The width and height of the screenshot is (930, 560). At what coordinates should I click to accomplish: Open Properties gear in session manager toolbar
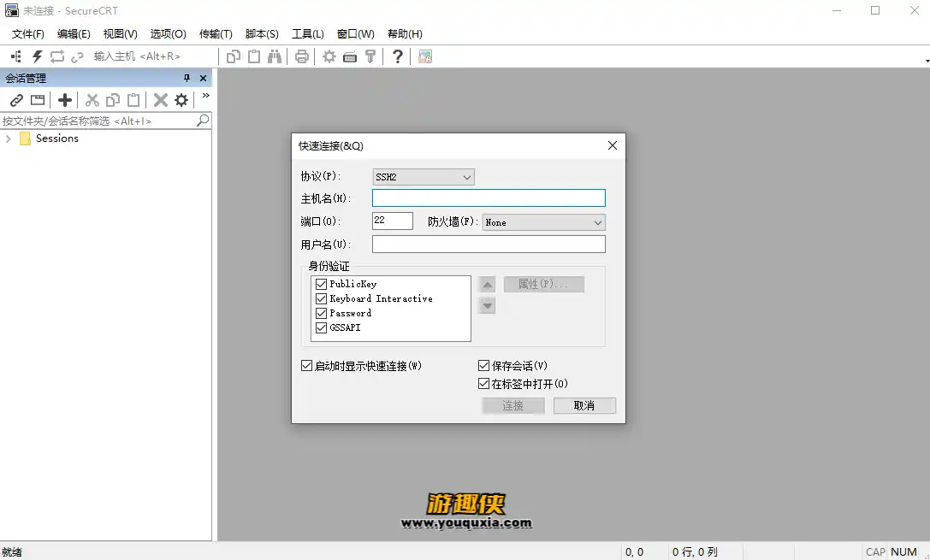[181, 100]
